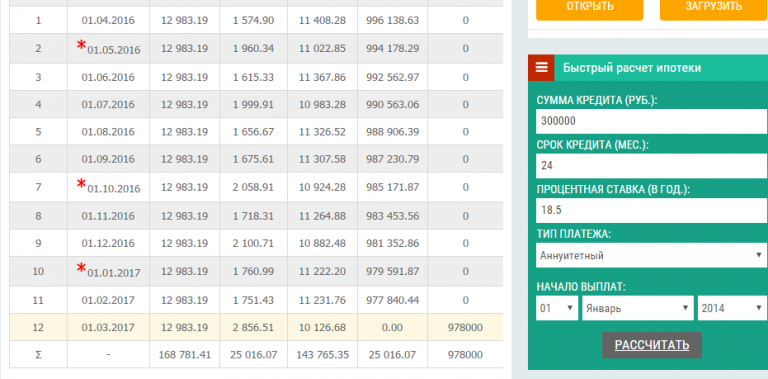The width and height of the screenshot is (768, 379).
Task: Expand the start day dropdown showing 01
Action: pos(557,308)
